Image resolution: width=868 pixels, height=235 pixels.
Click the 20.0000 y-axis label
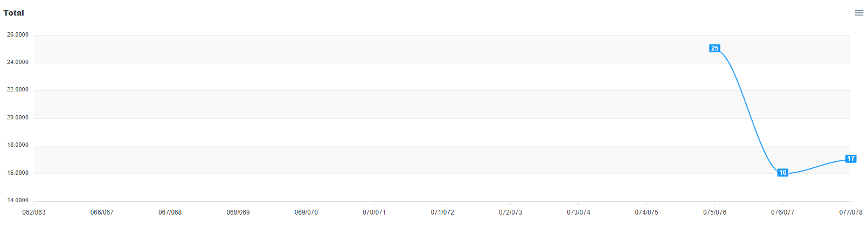18,118
